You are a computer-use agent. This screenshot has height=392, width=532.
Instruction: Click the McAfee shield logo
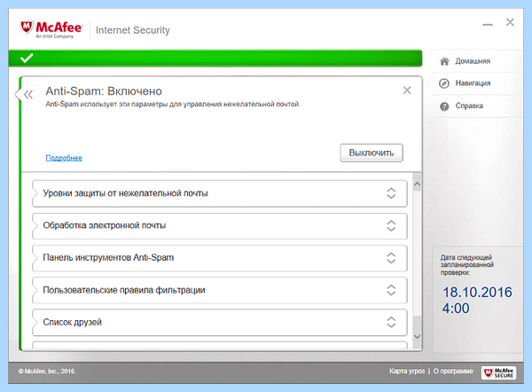[27, 27]
